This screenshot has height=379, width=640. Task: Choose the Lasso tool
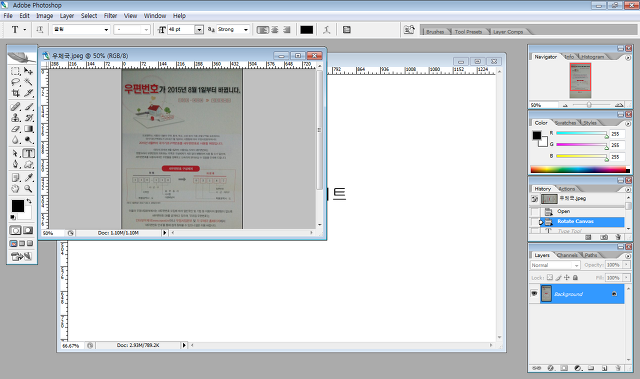coord(16,82)
